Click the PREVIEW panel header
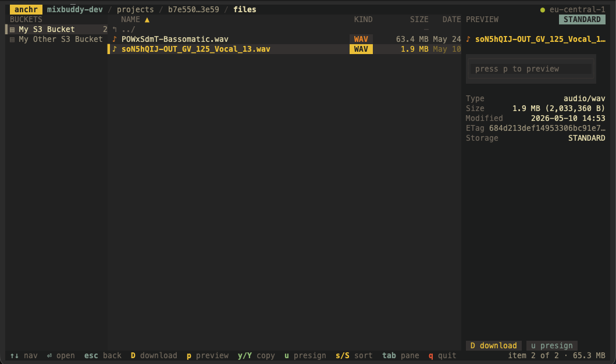 coord(482,20)
